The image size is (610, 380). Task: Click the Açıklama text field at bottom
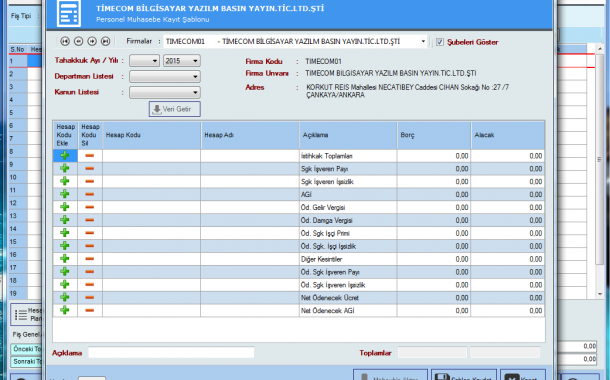point(171,353)
